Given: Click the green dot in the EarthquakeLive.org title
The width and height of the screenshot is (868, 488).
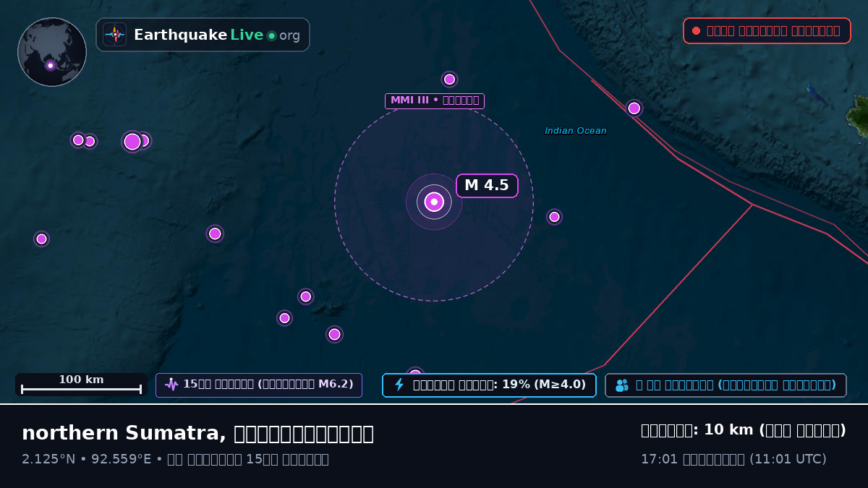Looking at the screenshot, I should point(271,35).
